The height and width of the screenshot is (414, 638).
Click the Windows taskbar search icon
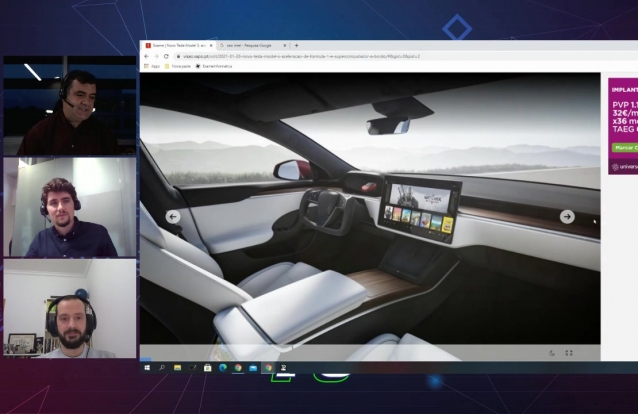tap(161, 367)
